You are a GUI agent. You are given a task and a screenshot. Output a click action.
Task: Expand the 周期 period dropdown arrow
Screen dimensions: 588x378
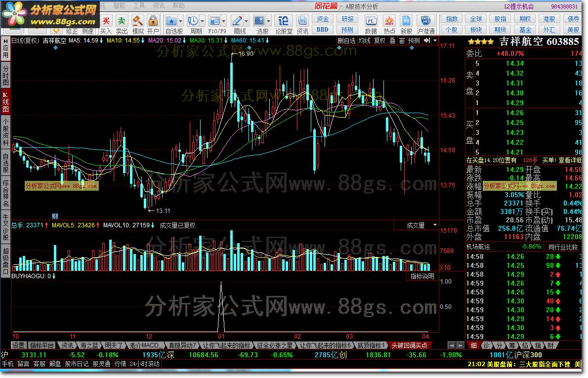click(x=203, y=21)
